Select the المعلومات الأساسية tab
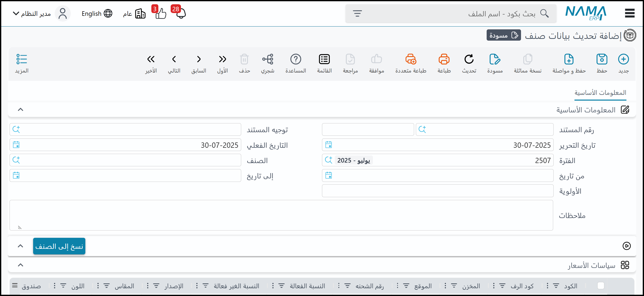The width and height of the screenshot is (644, 296). tap(600, 93)
